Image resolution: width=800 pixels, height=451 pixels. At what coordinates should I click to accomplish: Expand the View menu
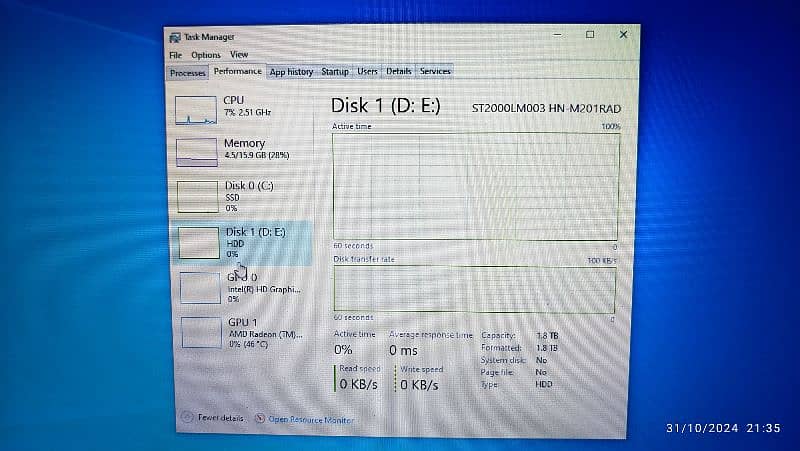pos(239,55)
